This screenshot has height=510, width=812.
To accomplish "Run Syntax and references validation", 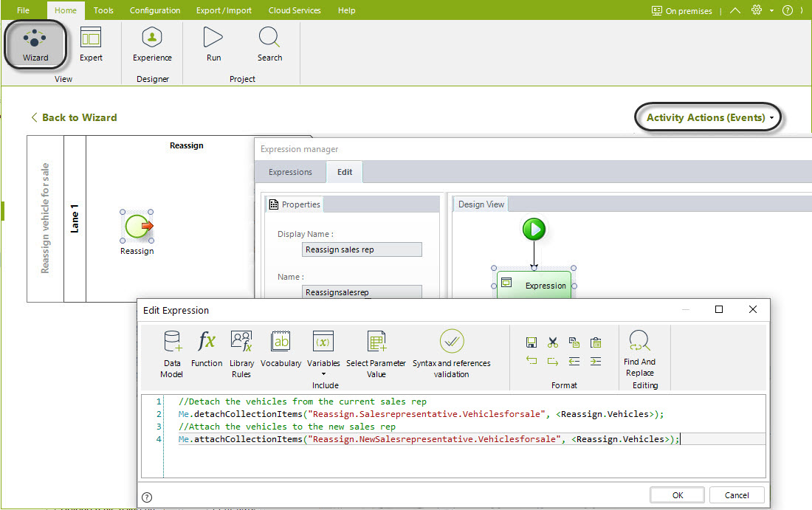I will click(452, 354).
